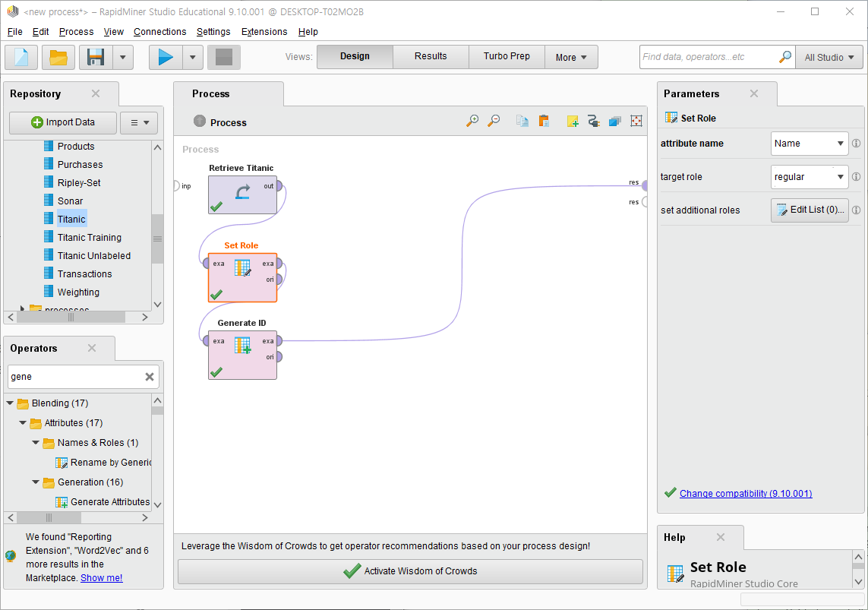Open the File menu
The height and width of the screenshot is (610, 868).
(15, 32)
